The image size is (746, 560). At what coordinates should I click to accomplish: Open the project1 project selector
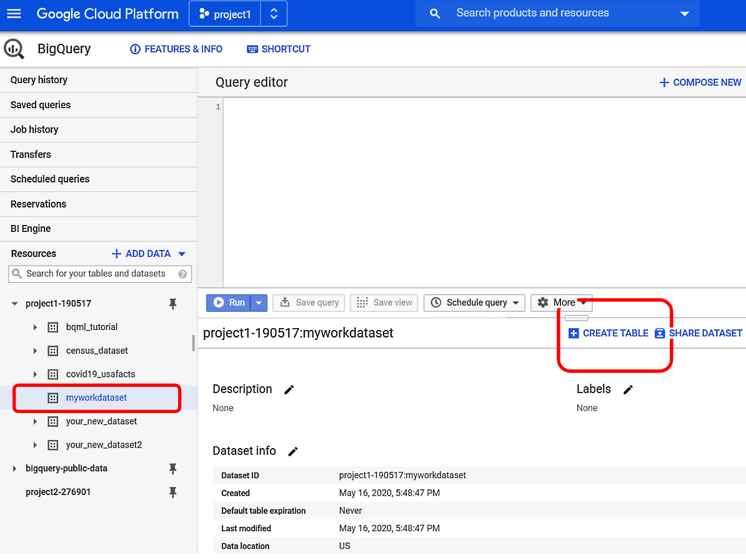225,14
